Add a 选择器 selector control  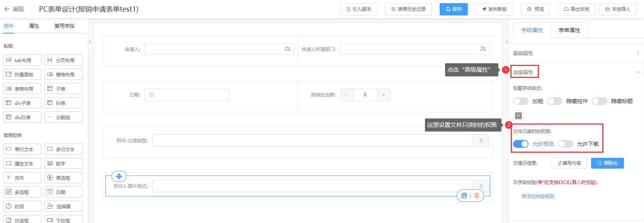(x=63, y=206)
